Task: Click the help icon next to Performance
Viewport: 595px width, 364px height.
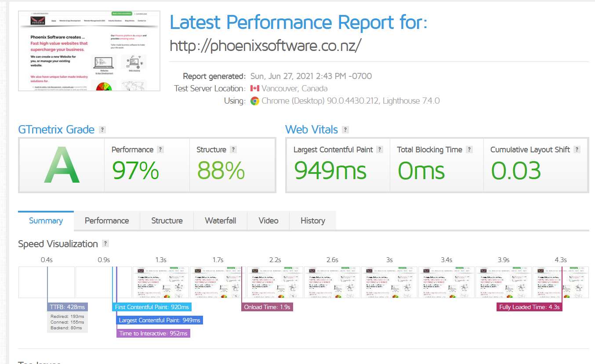Action: (x=160, y=149)
